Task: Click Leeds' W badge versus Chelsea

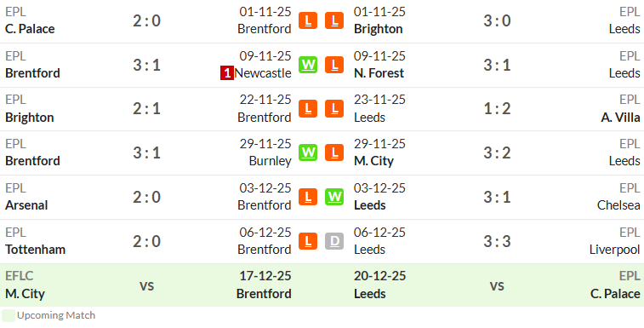Action: [x=334, y=197]
